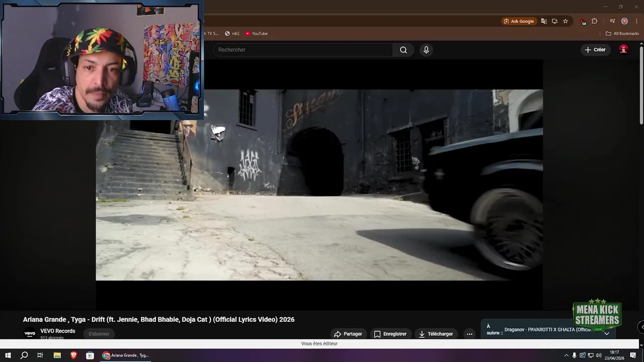Image resolution: width=644 pixels, height=362 pixels.
Task: Click the translate page icon
Action: [544, 21]
